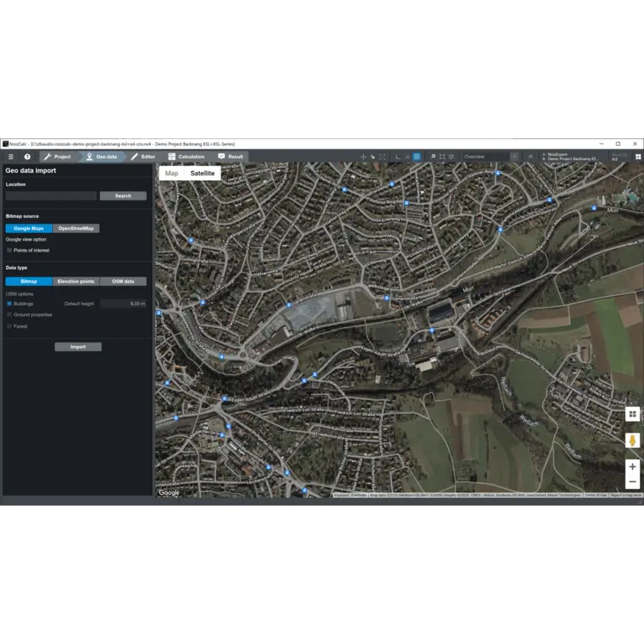Open the grid layout icon in toolbar
Screen dimensions: 644x644
click(x=638, y=157)
